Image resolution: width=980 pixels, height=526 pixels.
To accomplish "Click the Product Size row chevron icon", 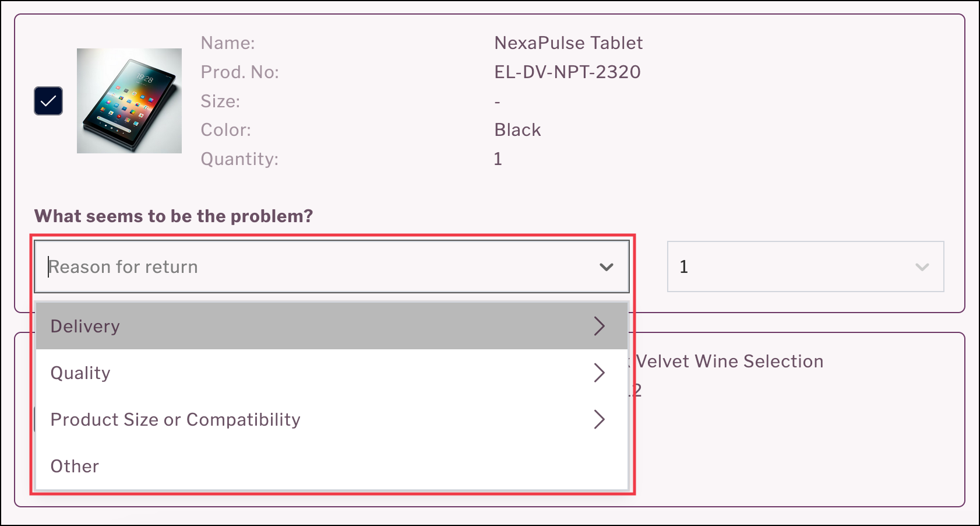I will 600,419.
